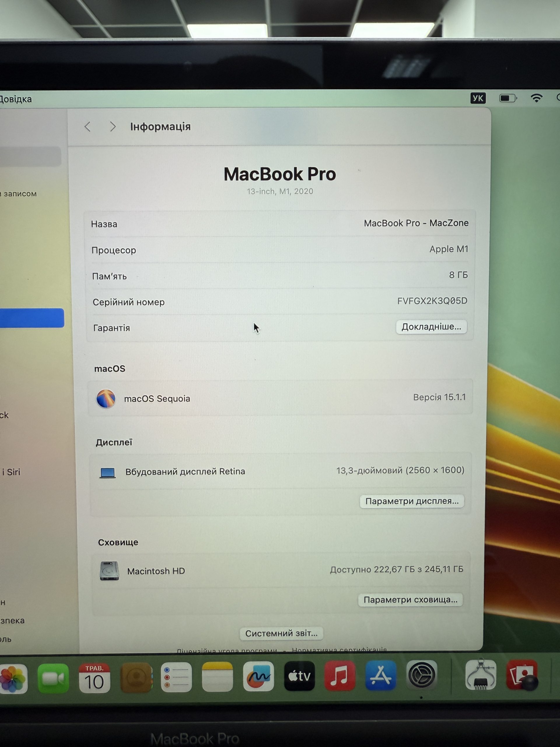This screenshot has height=747, width=560.
Task: Click the 13,3-дюймовий (2560 × 1600) text
Action: point(400,470)
